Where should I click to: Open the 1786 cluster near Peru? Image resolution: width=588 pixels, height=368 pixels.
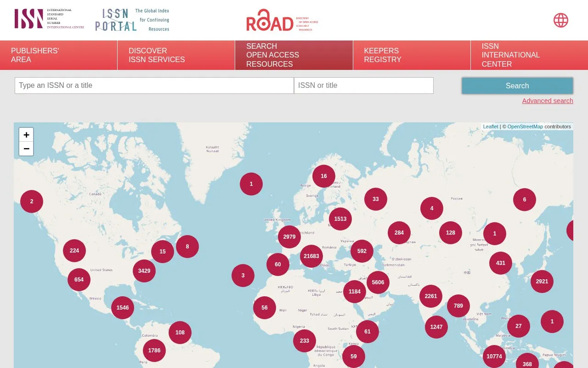tap(154, 351)
